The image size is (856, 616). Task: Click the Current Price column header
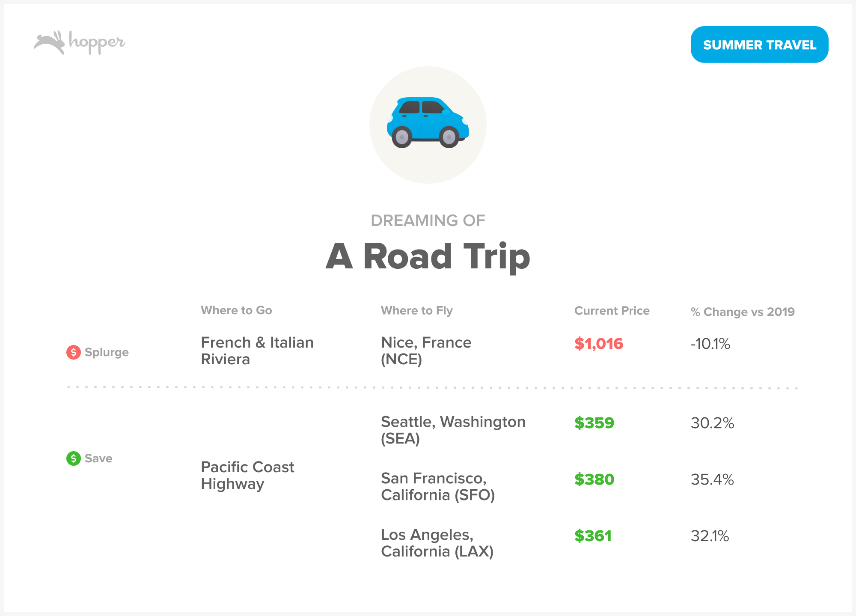(612, 311)
